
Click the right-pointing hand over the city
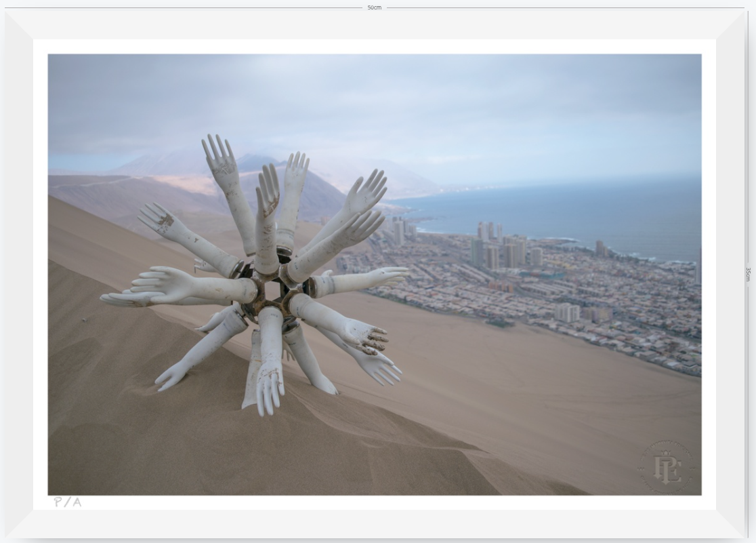[359, 280]
